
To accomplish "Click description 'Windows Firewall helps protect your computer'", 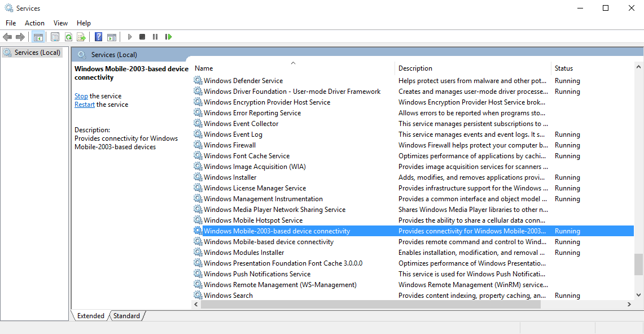I will [473, 145].
